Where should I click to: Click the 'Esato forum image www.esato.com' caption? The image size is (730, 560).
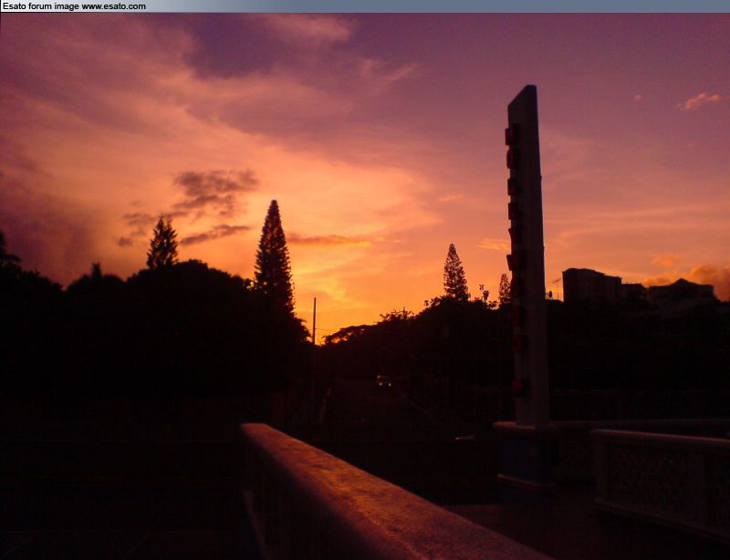[x=74, y=6]
